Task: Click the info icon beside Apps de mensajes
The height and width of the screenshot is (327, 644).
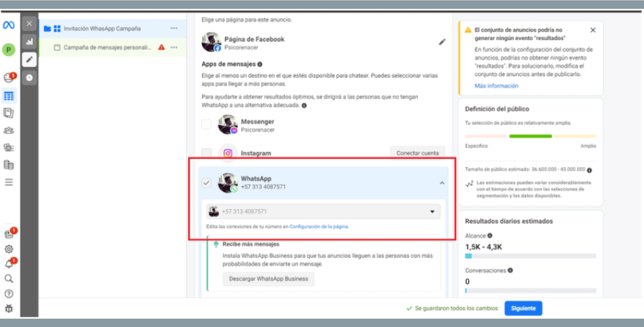Action: (x=260, y=64)
